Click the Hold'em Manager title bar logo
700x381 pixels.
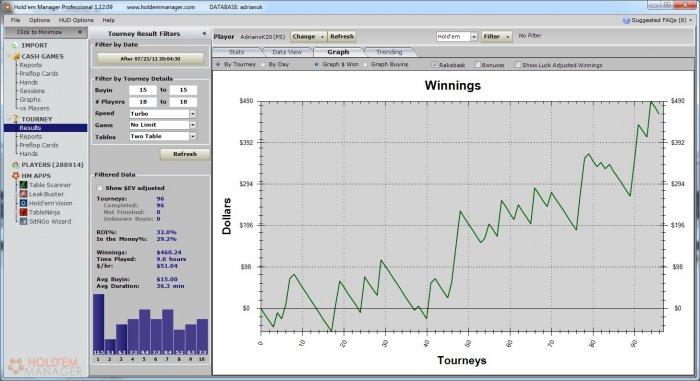point(7,7)
